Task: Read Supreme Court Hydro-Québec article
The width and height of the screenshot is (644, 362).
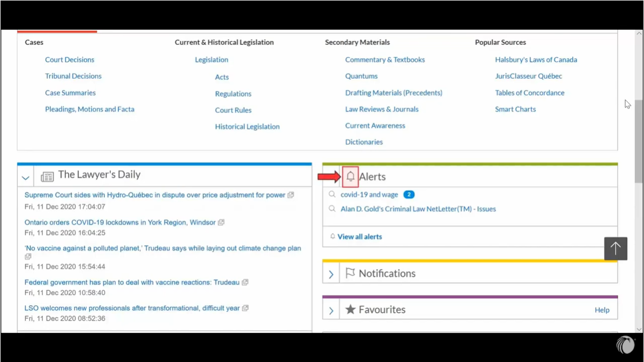Action: click(x=155, y=195)
